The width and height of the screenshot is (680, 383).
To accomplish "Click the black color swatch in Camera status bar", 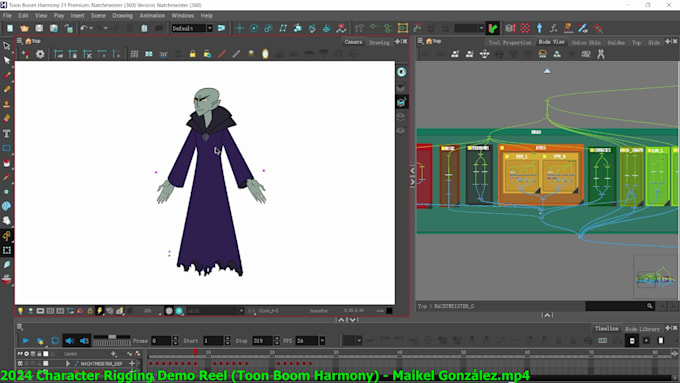I will tap(389, 311).
